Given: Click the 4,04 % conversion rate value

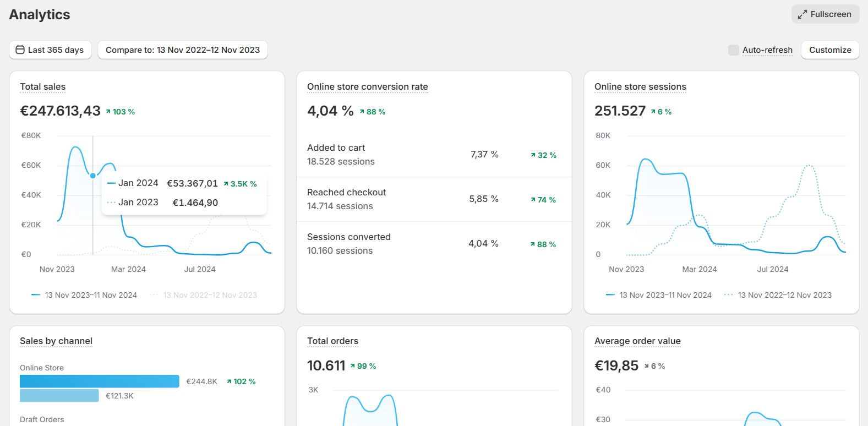Looking at the screenshot, I should pyautogui.click(x=330, y=111).
